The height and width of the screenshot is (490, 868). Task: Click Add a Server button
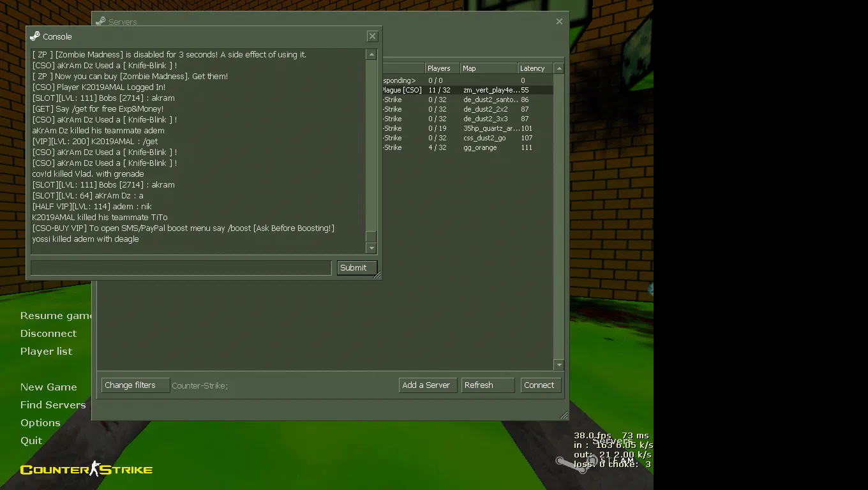tap(428, 385)
